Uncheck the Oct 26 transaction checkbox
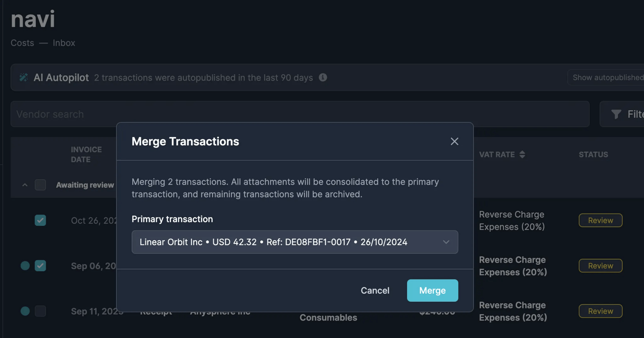 pyautogui.click(x=40, y=221)
